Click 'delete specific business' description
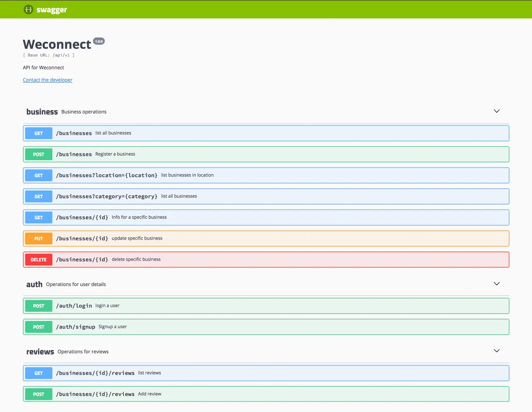Viewport: 532px width, 412px height. (136, 259)
